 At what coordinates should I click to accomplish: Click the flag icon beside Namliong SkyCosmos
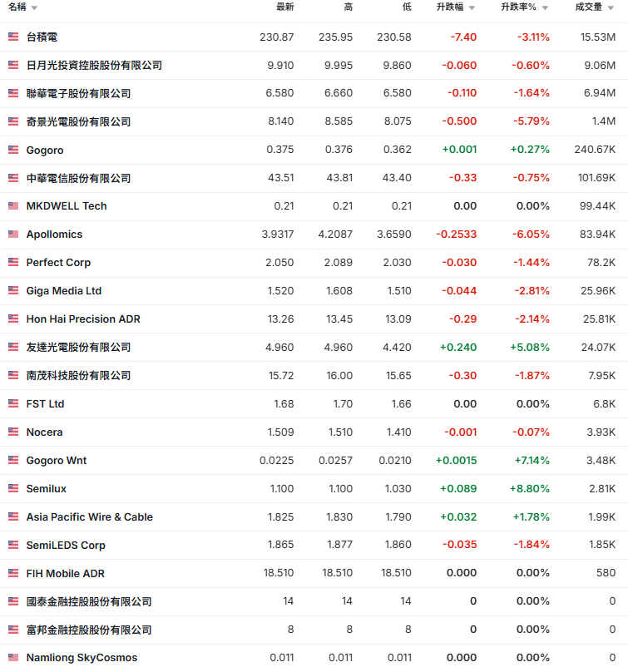tap(13, 657)
